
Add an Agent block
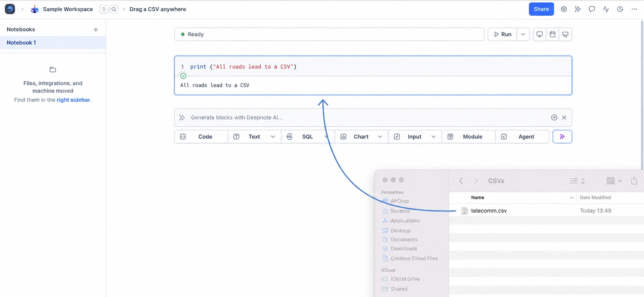[522, 136]
